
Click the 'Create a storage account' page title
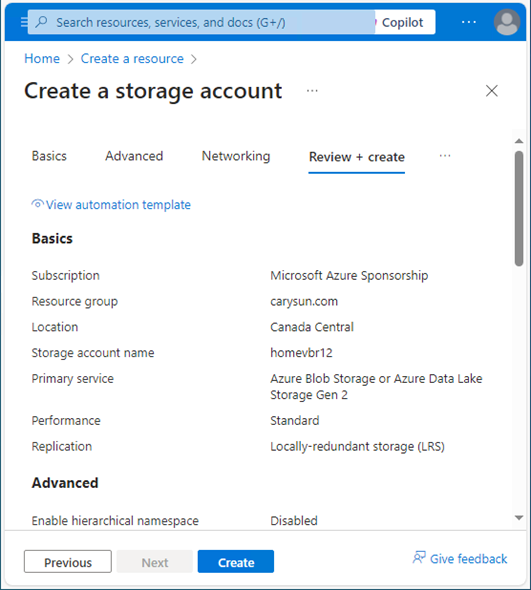153,91
